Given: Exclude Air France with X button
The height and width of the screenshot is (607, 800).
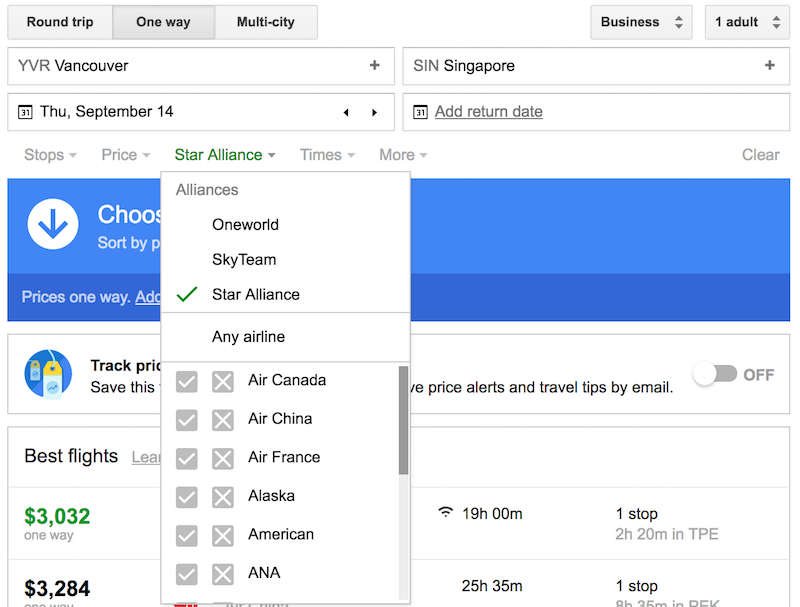Looking at the screenshot, I should [223, 459].
